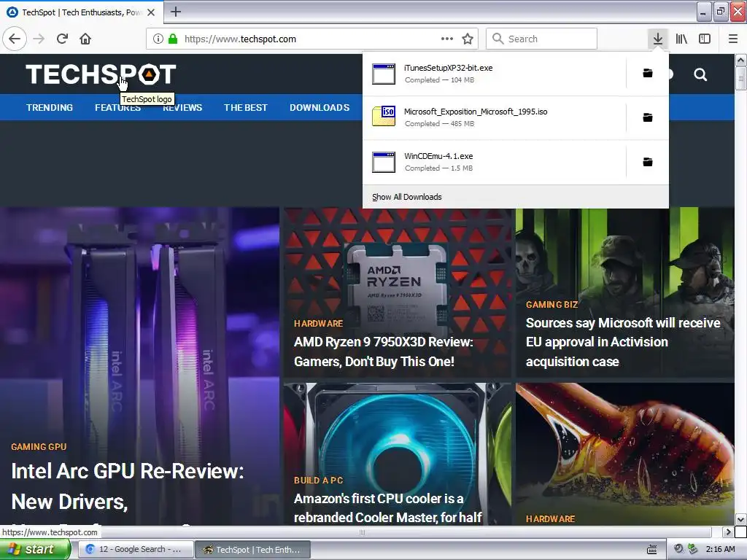Image resolution: width=747 pixels, height=560 pixels.
Task: Open Amazon's first CPU cooler article
Action: [387, 508]
